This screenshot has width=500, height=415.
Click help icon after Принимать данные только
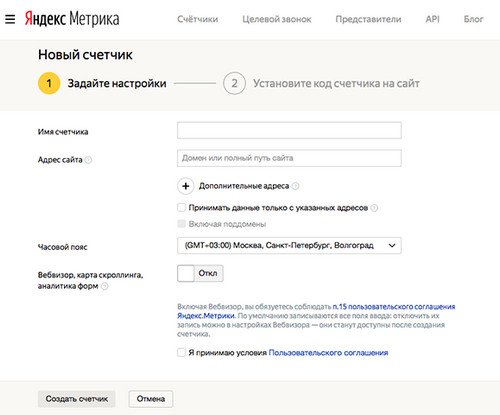click(374, 208)
